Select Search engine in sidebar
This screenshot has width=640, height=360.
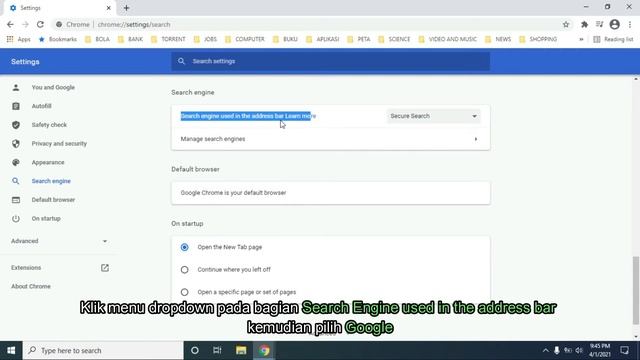(x=51, y=181)
